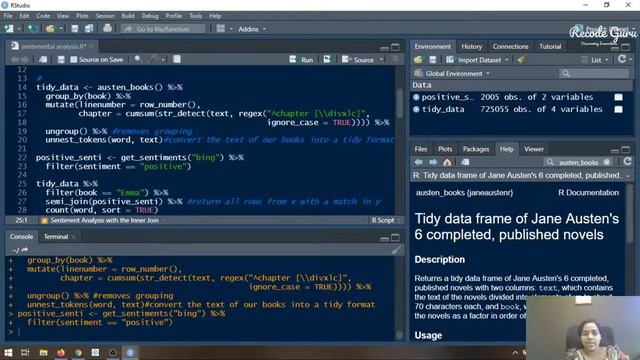640x360 pixels.
Task: Click the New File icon in main toolbar
Action: [8, 29]
